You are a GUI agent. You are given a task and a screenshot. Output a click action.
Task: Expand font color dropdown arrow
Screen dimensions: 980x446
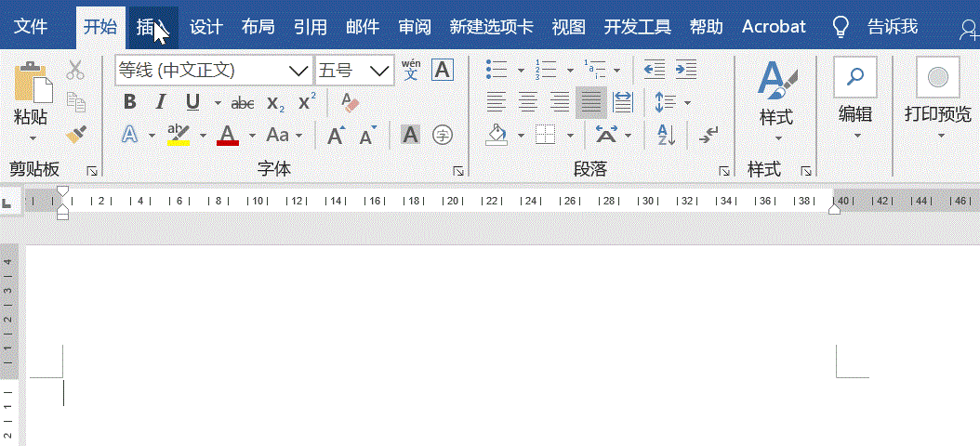pos(252,135)
